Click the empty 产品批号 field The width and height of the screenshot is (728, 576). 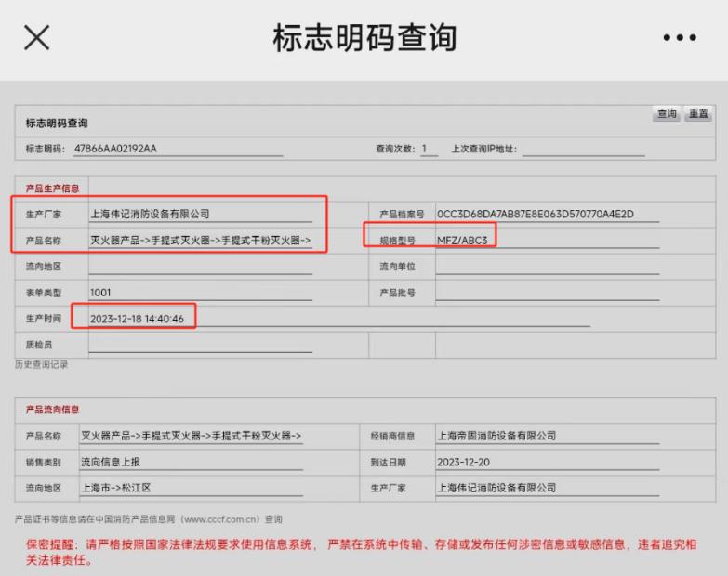pyautogui.click(x=548, y=293)
